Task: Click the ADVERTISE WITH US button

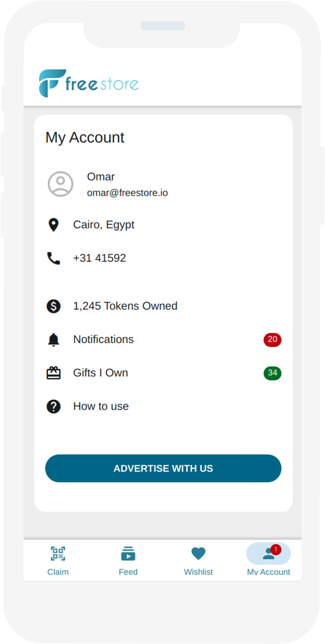Action: coord(163,468)
